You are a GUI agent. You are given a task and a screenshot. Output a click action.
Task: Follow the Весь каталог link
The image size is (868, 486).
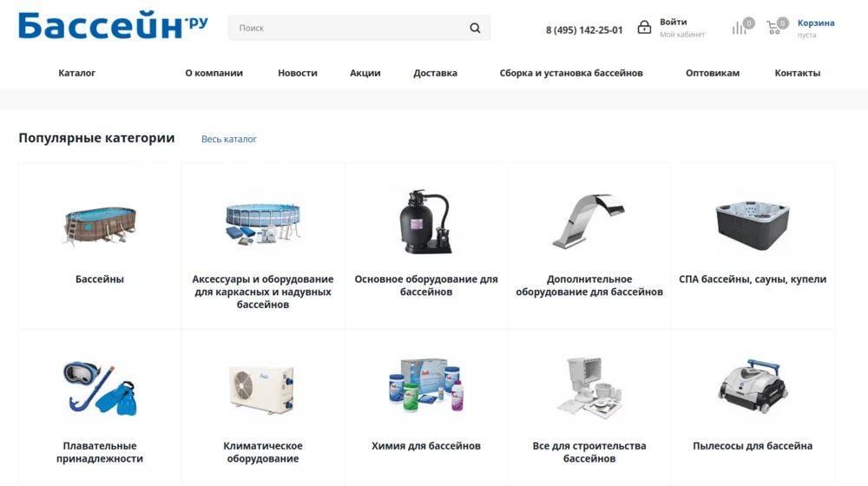pos(228,139)
